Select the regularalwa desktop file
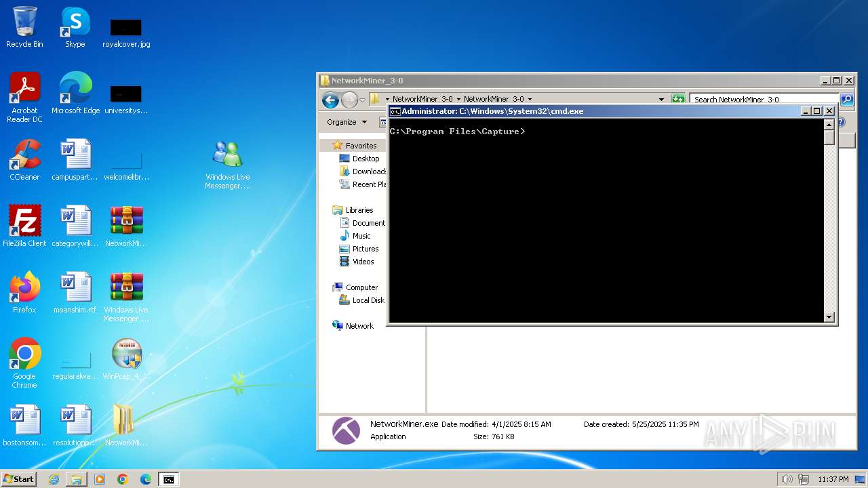 (x=75, y=365)
